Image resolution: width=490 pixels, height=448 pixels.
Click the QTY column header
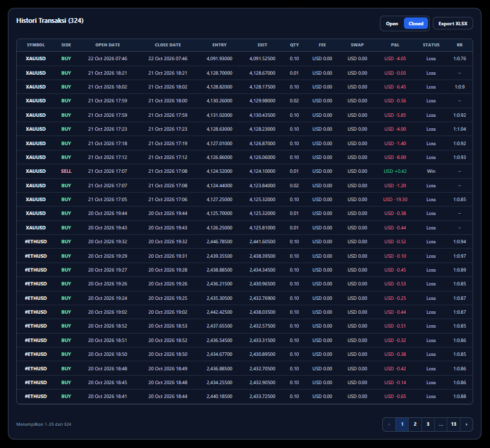294,45
